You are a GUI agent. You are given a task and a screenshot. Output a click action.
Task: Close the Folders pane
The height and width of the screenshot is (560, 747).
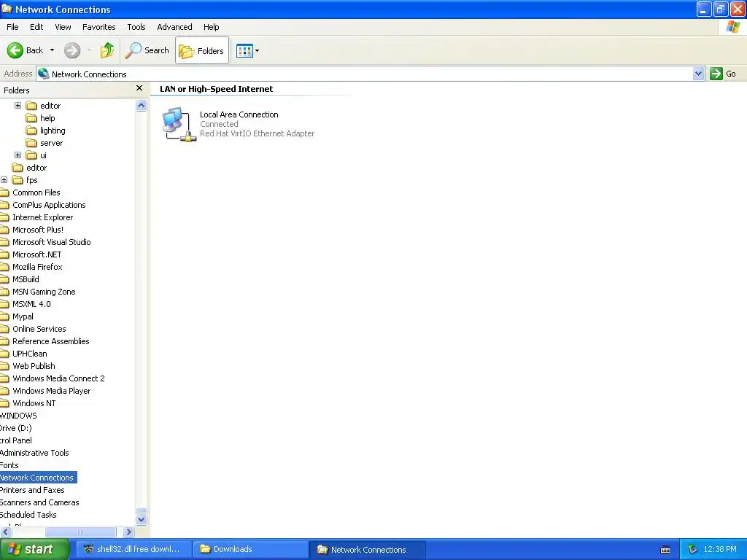(x=139, y=88)
